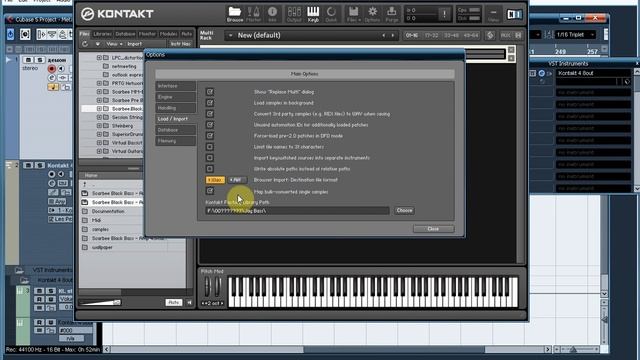Click Choose to set factory library path
Viewport: 640px width, 360px height.
404,211
